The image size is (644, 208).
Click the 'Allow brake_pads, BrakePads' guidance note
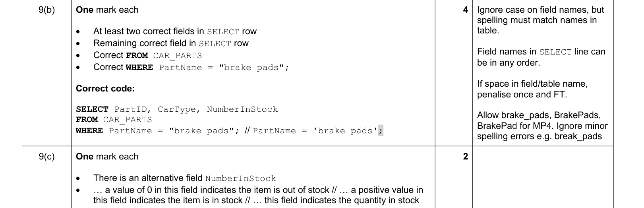[542, 126]
